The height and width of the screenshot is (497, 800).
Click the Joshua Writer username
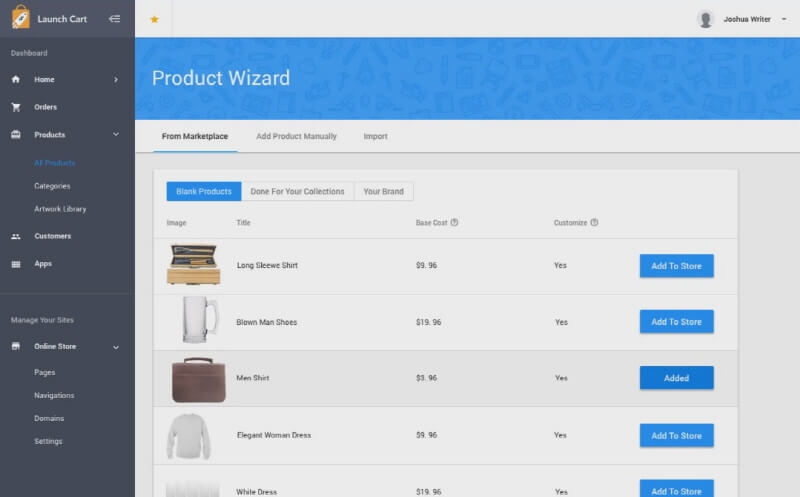click(747, 19)
